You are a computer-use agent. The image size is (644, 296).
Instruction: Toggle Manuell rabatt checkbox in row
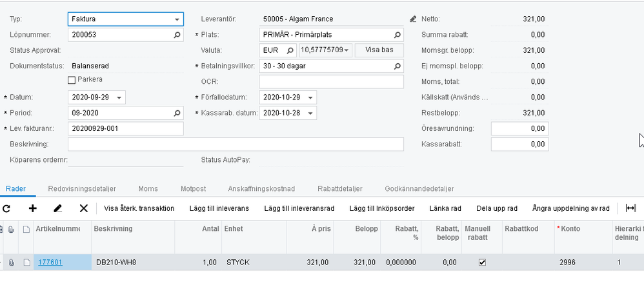(482, 262)
